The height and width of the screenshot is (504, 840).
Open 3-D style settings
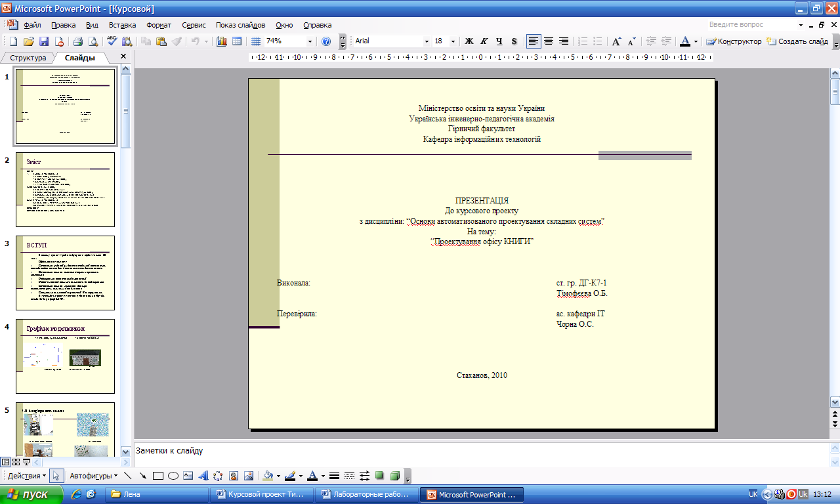click(394, 476)
